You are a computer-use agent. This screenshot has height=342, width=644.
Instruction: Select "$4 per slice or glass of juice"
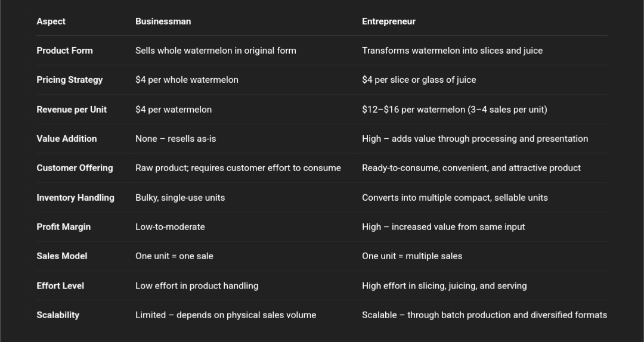coord(419,80)
